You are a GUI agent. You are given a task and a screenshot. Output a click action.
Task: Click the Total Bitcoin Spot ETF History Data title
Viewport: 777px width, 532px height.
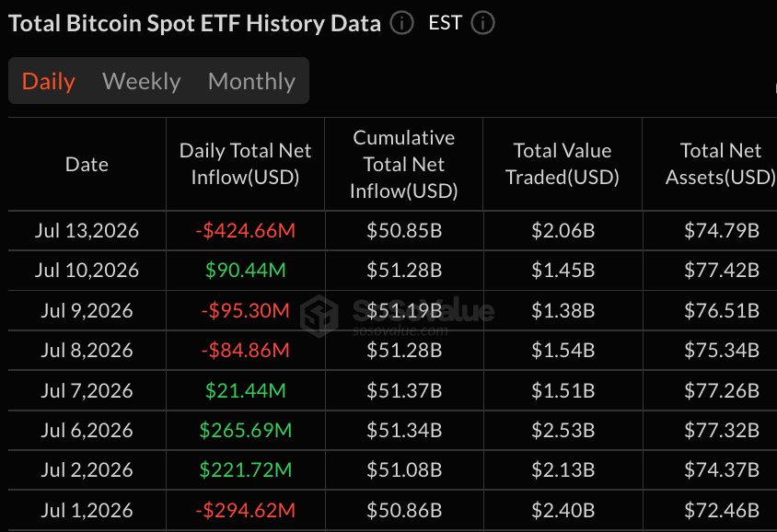pos(195,24)
